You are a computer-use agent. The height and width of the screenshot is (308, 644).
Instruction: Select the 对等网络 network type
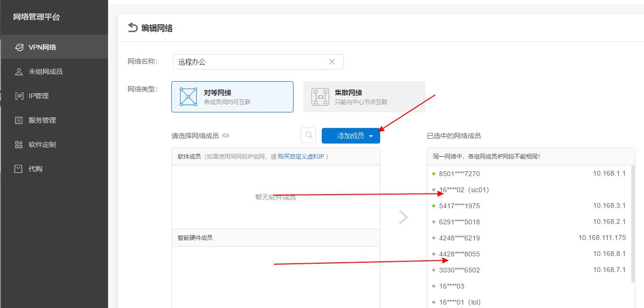click(232, 96)
